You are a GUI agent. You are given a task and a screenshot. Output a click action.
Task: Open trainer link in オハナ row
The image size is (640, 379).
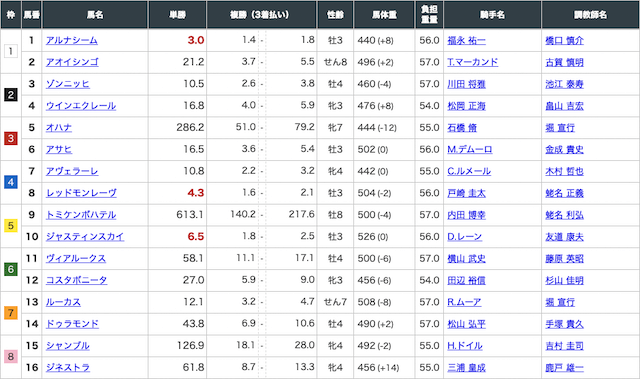coord(560,128)
